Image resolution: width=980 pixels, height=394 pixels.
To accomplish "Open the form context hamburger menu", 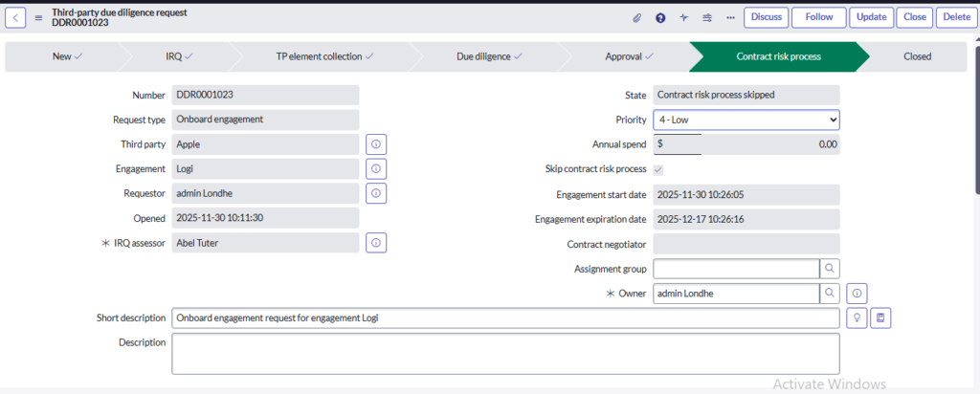I will pos(39,17).
